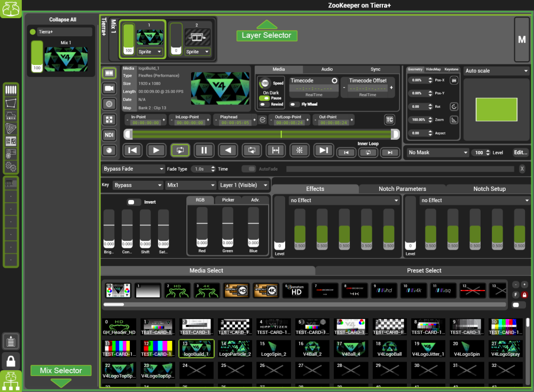Open the gears settings icon in sidebar
The width and height of the screenshot is (534, 392).
coord(11,167)
